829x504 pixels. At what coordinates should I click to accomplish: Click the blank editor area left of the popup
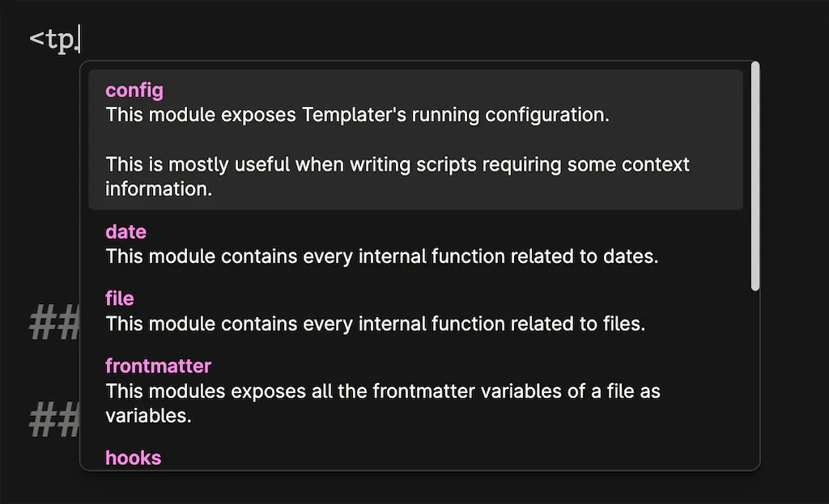tap(40, 202)
